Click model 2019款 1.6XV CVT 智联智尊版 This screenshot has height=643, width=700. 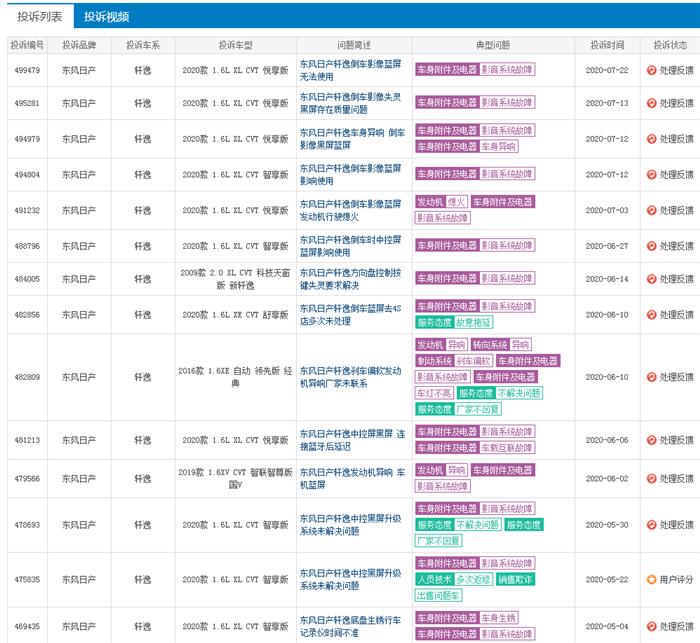[235, 478]
